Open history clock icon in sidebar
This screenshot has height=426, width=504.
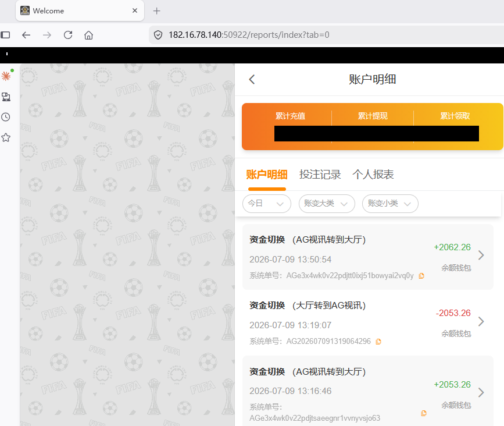point(6,117)
